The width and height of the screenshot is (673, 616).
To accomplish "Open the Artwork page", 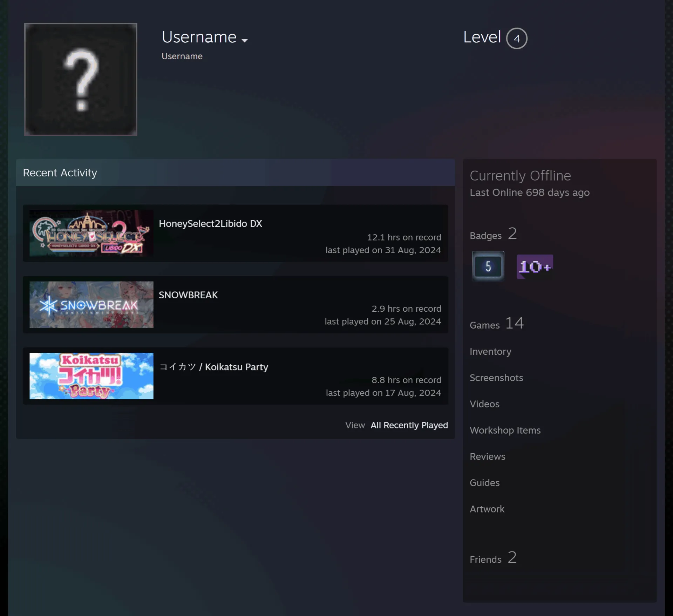I will [x=487, y=509].
